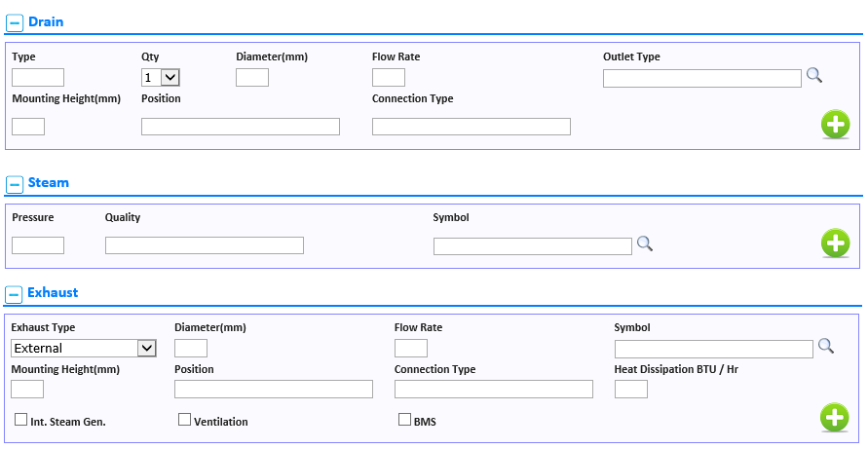Click the Exhaust Symbol search magnifier
Image resolution: width=868 pixels, height=449 pixels.
[826, 346]
